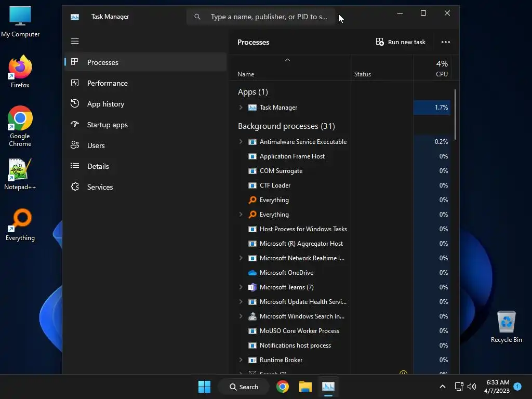Screen dimensions: 532x399
Task: Click the App history clock icon
Action: click(75, 103)
